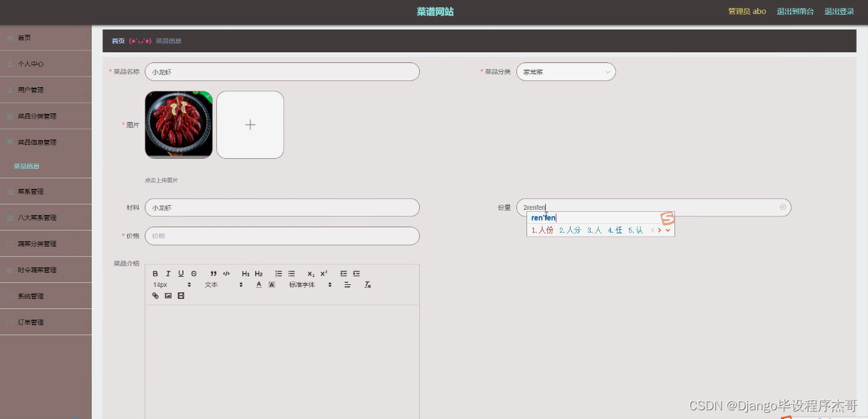Insert a bulleted list
This screenshot has height=419, width=868.
coord(291,274)
